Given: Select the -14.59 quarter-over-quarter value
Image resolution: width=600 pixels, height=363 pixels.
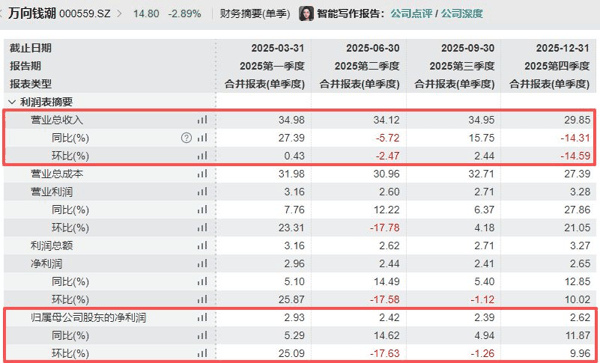Looking at the screenshot, I should coord(575,156).
